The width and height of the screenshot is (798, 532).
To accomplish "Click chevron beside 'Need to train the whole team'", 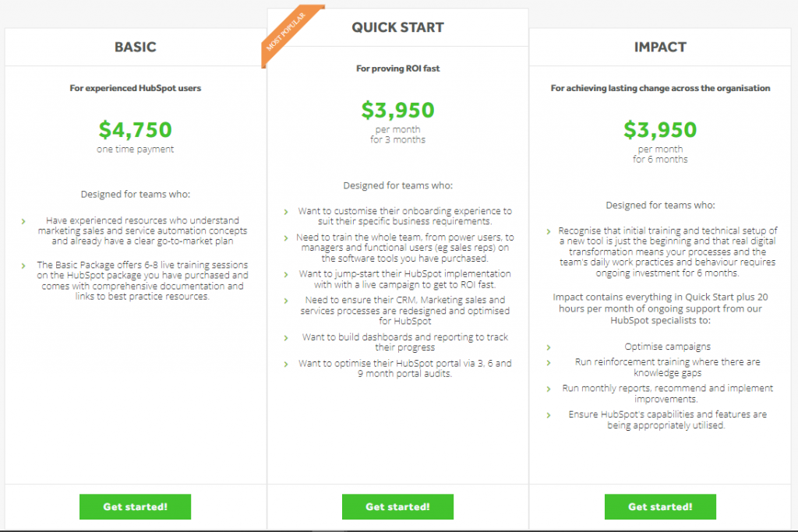I will pos(286,238).
